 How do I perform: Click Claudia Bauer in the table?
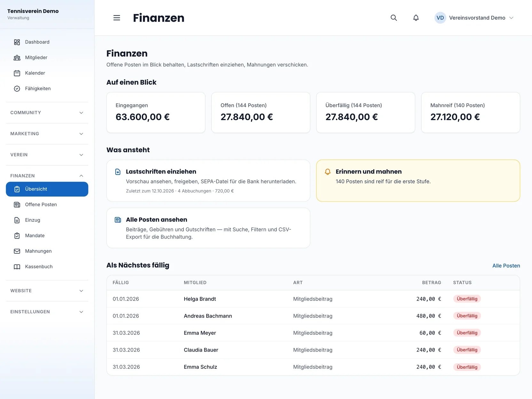click(201, 350)
